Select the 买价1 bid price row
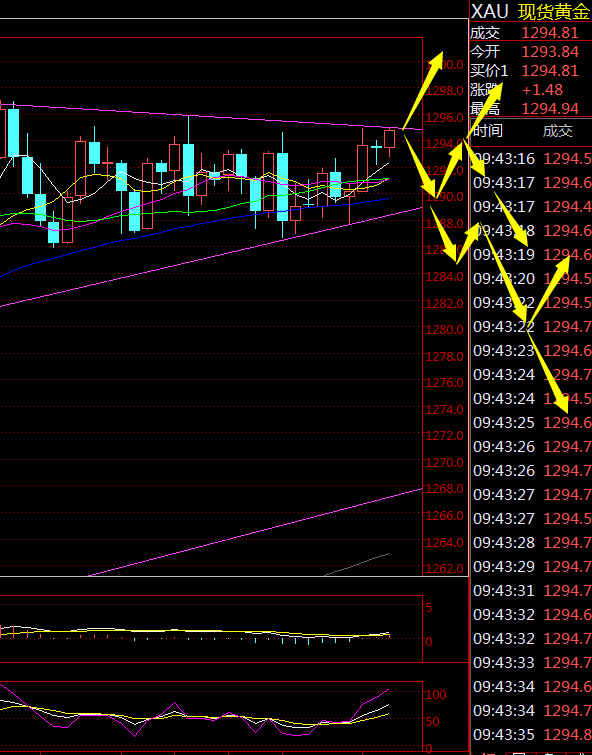 pos(530,71)
